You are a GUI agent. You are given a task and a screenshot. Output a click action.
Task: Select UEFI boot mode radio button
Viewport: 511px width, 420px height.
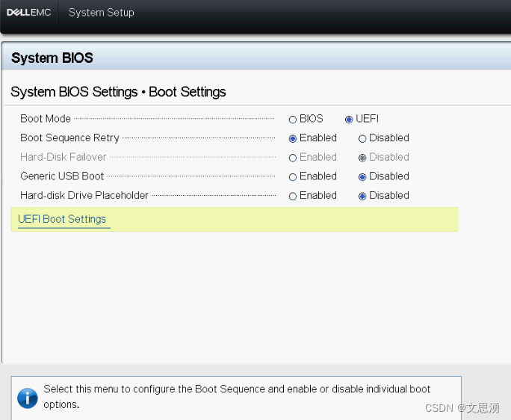point(349,120)
